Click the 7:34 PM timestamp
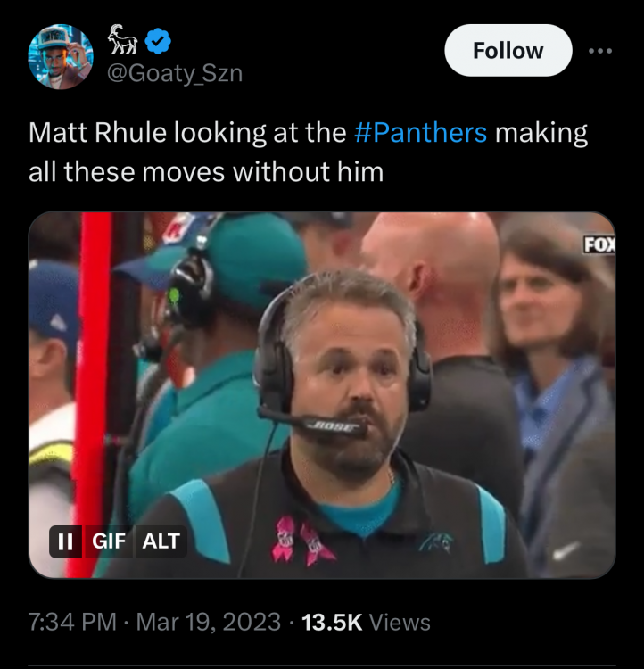The width and height of the screenshot is (644, 669). tap(75, 622)
